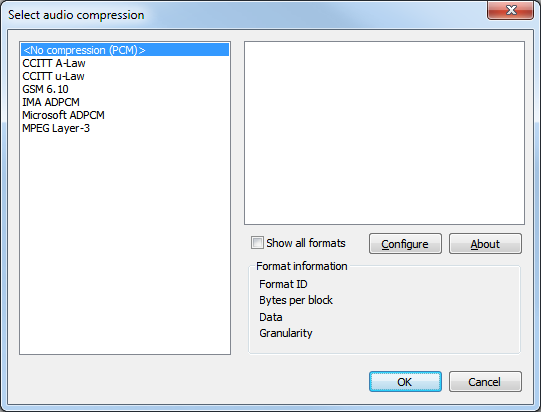Click the Format ID label
The image size is (541, 412).
click(x=283, y=284)
